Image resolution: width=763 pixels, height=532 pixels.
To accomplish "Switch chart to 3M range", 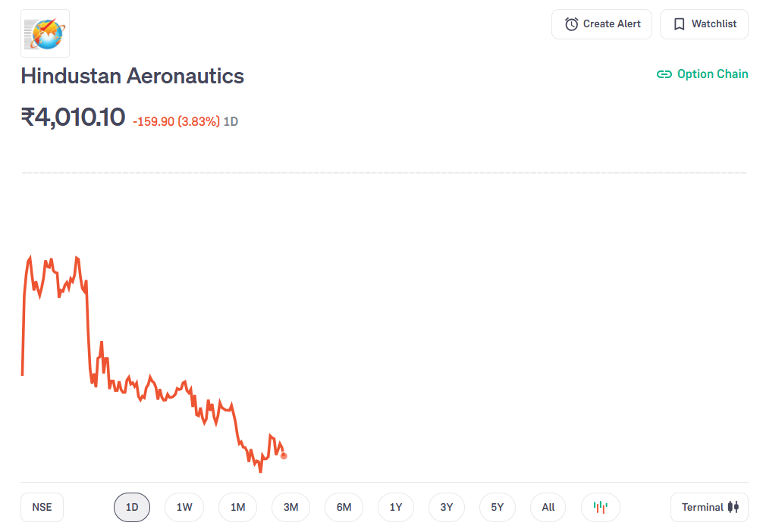I will 290,507.
